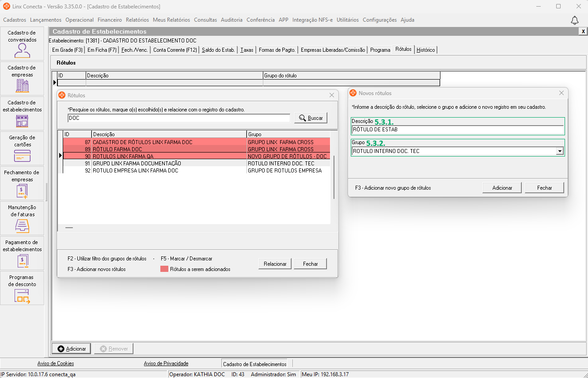The height and width of the screenshot is (378, 588).
Task: Click the Descrição column header in Rótulos dialog
Action: (x=169, y=134)
